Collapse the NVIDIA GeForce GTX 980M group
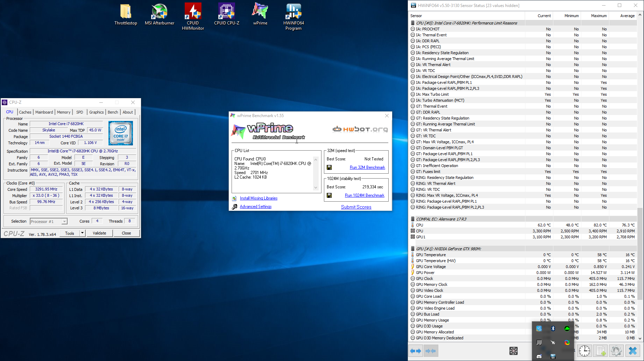This screenshot has height=361, width=644. (x=413, y=249)
